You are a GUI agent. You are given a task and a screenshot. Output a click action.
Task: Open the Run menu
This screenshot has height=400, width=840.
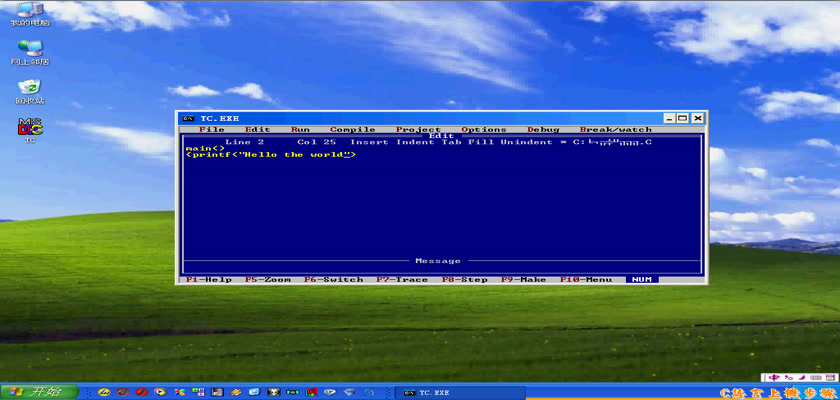301,130
